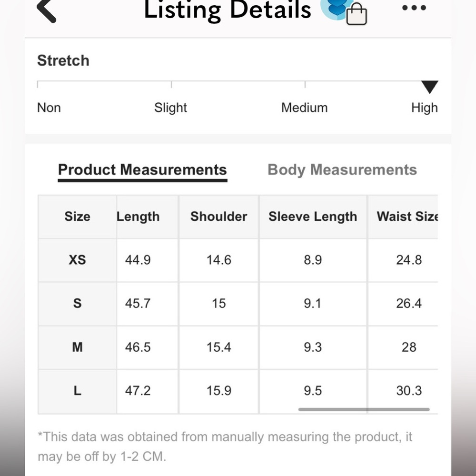Click the Shoulder column header
This screenshot has width=476, height=476.
[x=218, y=217]
